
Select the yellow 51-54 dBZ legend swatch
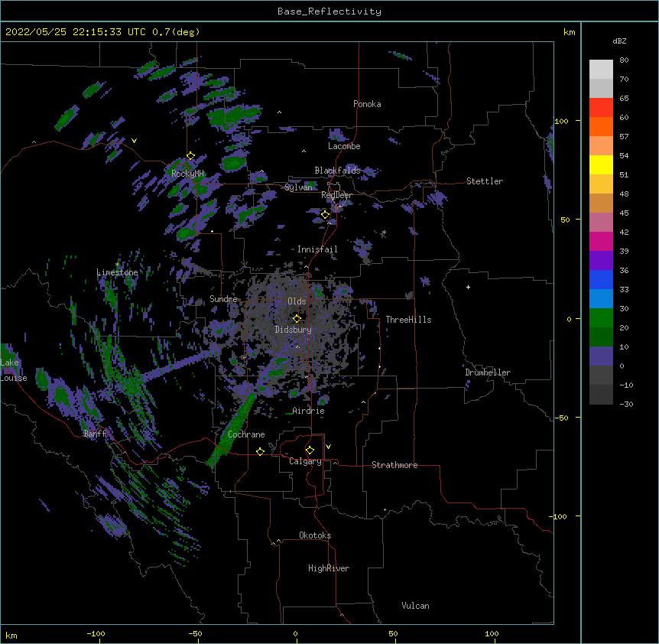pyautogui.click(x=601, y=164)
